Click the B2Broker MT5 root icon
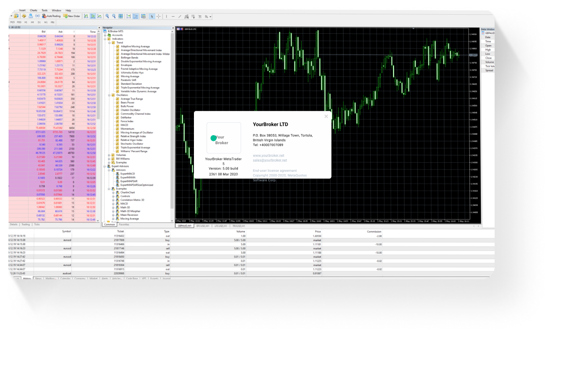 click(105, 31)
